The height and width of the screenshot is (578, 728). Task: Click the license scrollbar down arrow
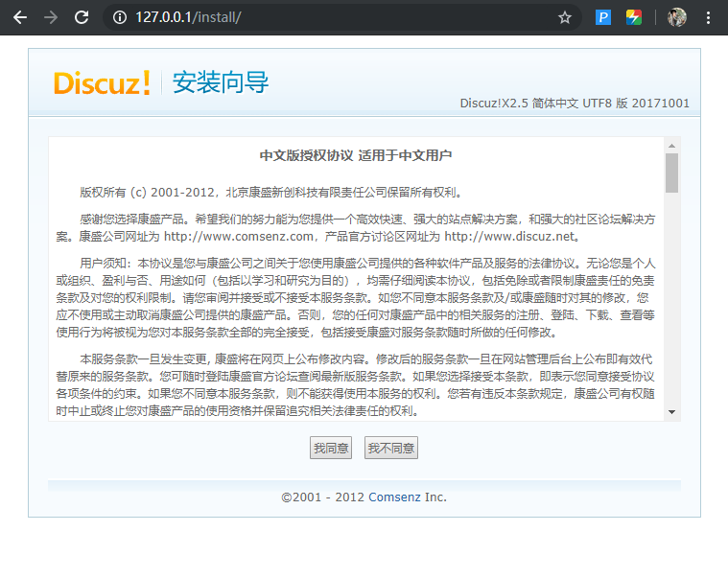pos(671,412)
